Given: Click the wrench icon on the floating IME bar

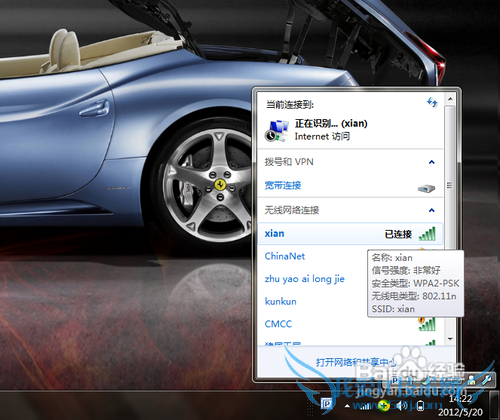Looking at the screenshot, I should click(x=487, y=379).
